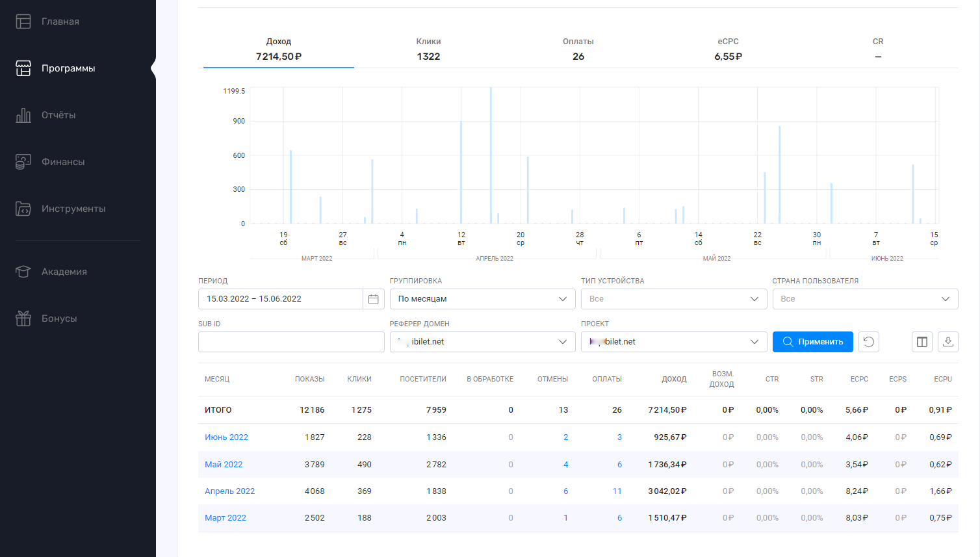Image resolution: width=980 pixels, height=557 pixels.
Task: Go to Отчёты in the sidebar
Action: pyautogui.click(x=58, y=115)
